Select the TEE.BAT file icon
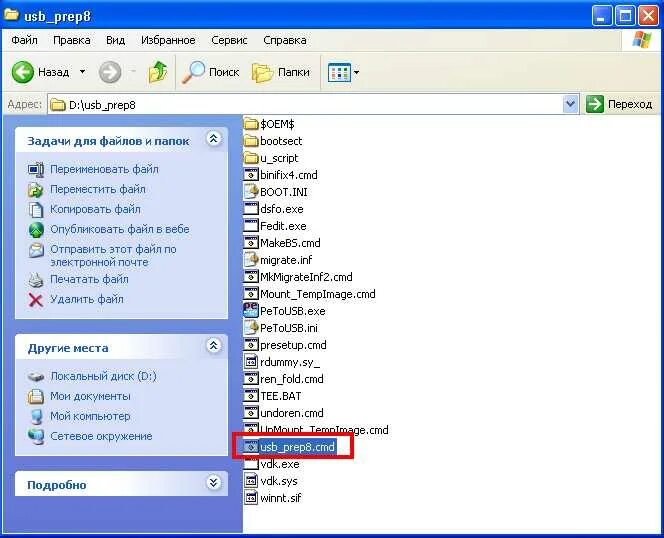 coord(251,396)
